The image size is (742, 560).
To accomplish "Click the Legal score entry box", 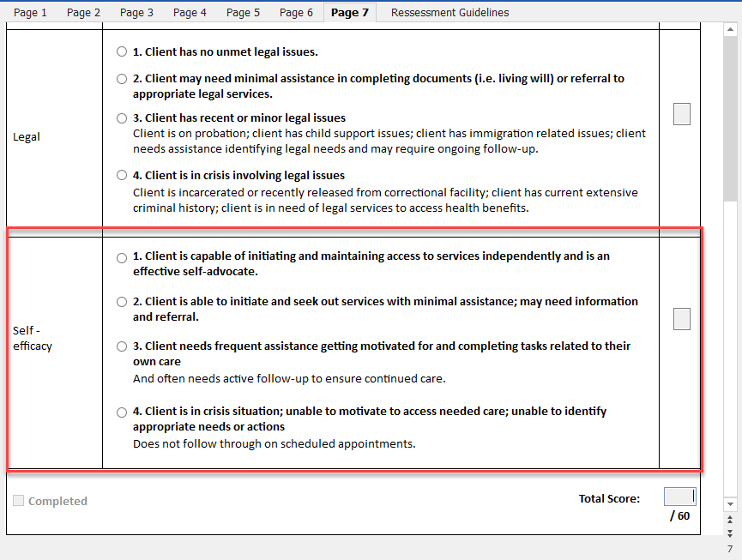I will click(x=681, y=113).
